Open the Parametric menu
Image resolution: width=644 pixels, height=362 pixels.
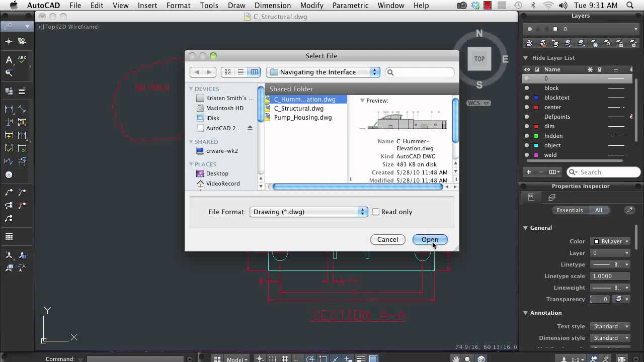point(350,6)
